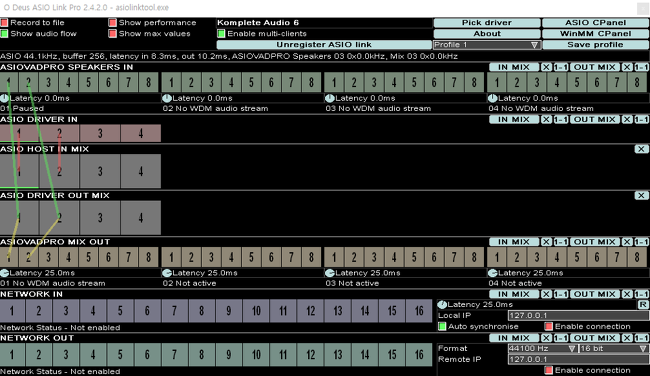Image resolution: width=650 pixels, height=376 pixels.
Task: Select channel 6 of Mix Out stream 01
Action: (108, 257)
